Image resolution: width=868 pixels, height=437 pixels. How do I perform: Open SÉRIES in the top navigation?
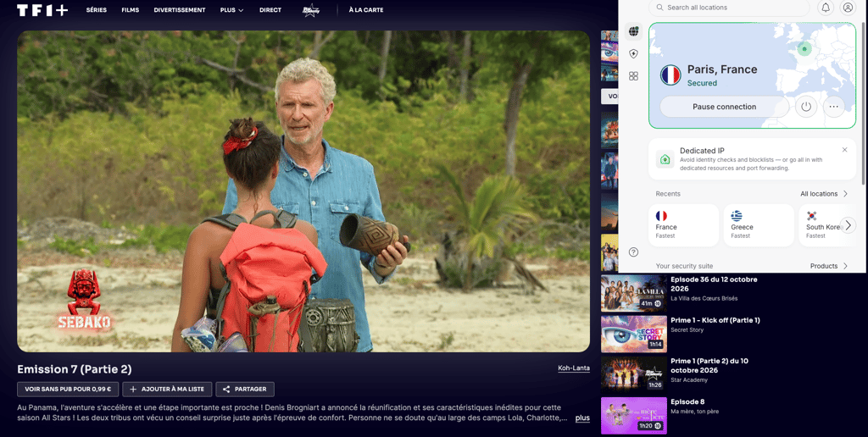click(97, 10)
